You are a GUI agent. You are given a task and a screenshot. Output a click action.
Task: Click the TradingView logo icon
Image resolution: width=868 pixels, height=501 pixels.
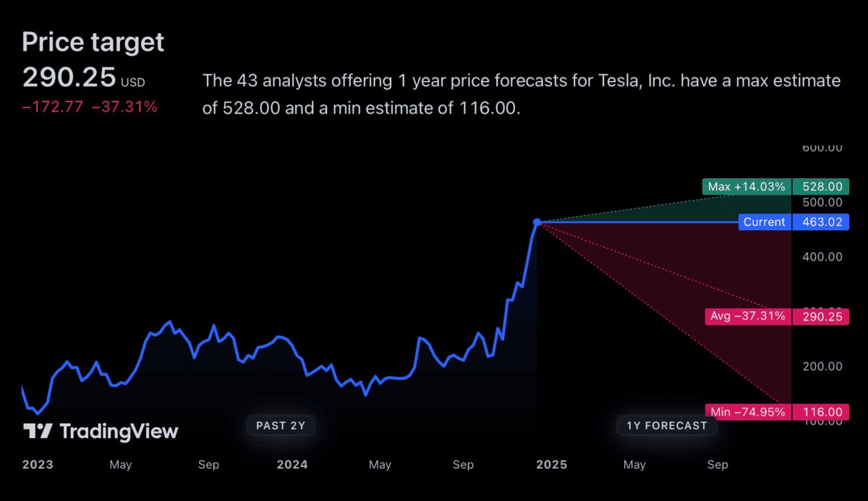(x=38, y=431)
